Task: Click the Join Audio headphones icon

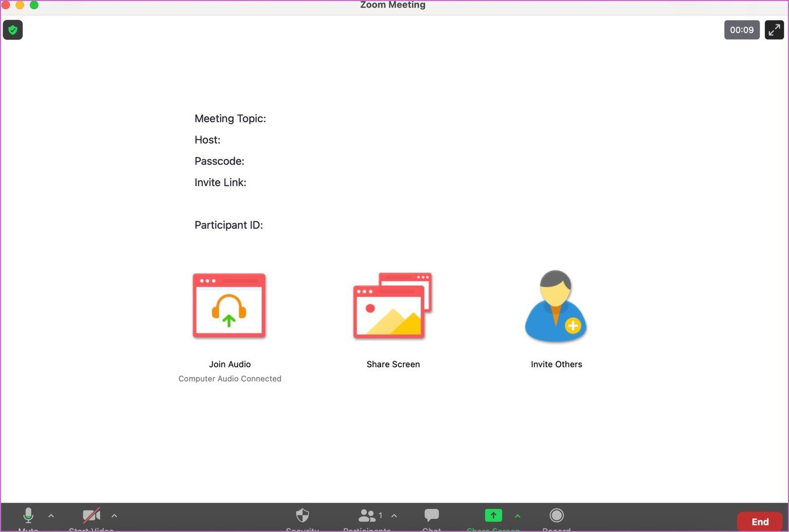Action: (x=230, y=306)
